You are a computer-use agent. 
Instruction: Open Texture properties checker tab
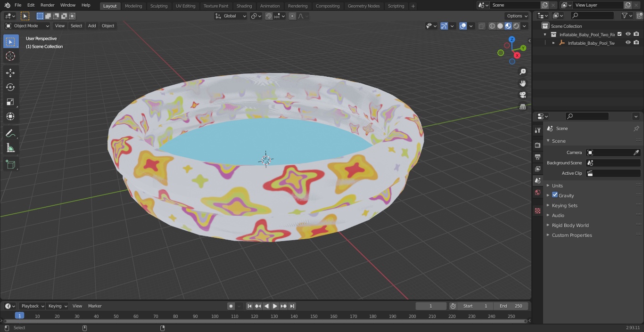[x=537, y=211]
